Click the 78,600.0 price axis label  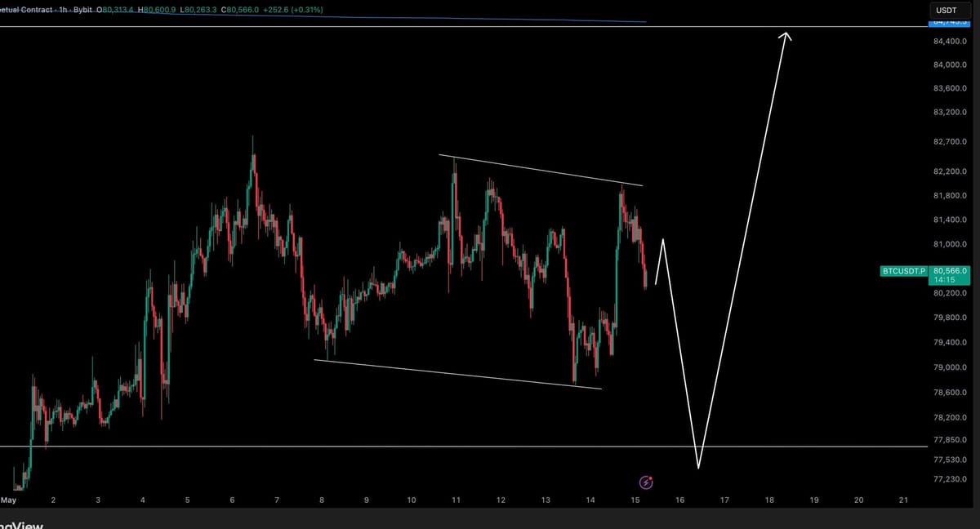(x=950, y=393)
